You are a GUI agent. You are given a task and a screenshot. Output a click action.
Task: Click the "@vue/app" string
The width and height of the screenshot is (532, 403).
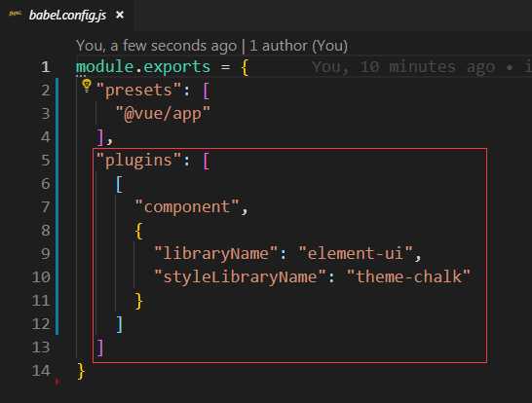coord(163,114)
